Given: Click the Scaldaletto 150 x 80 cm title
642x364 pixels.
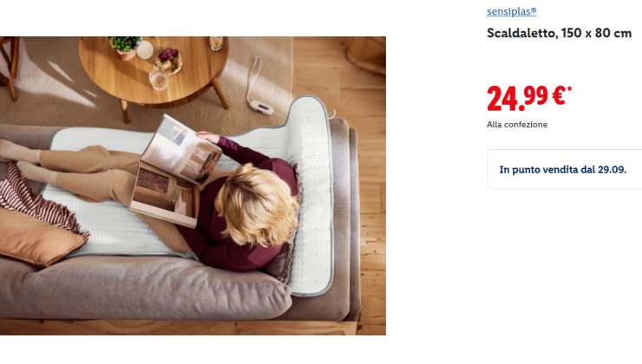Looking at the screenshot, I should (559, 33).
